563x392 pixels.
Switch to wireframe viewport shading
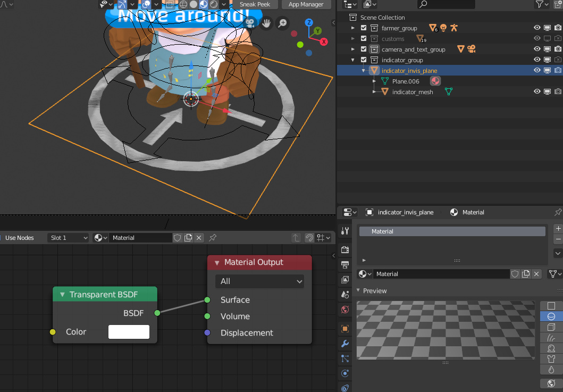pyautogui.click(x=183, y=4)
